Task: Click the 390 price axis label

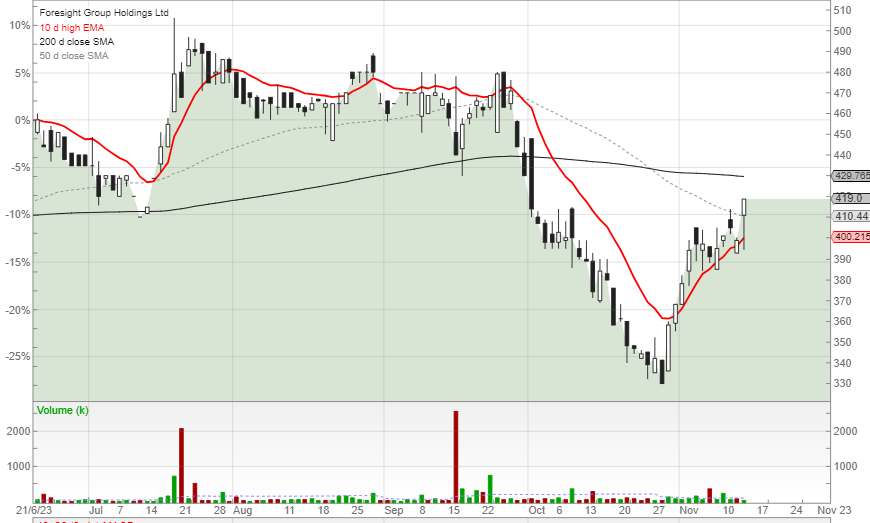Action: click(842, 259)
